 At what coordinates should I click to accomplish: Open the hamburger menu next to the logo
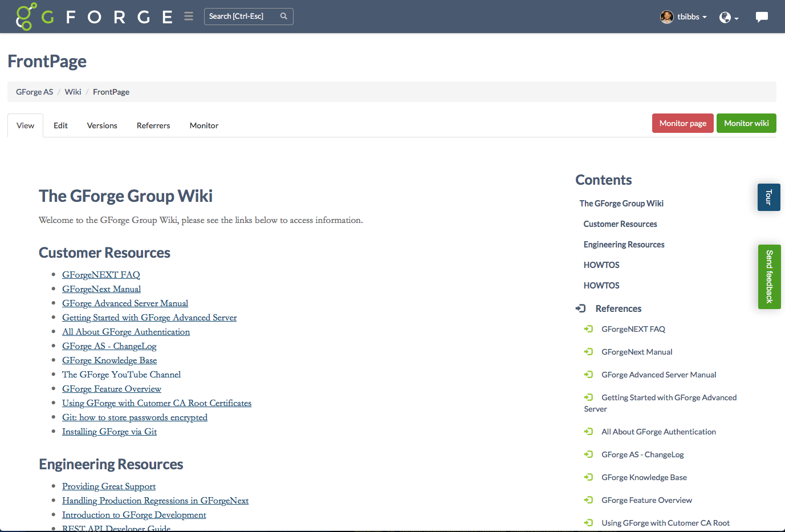coord(188,16)
